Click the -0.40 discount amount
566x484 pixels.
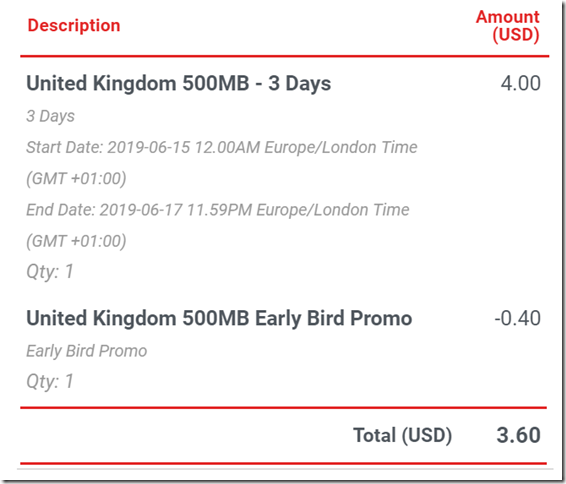(x=517, y=318)
